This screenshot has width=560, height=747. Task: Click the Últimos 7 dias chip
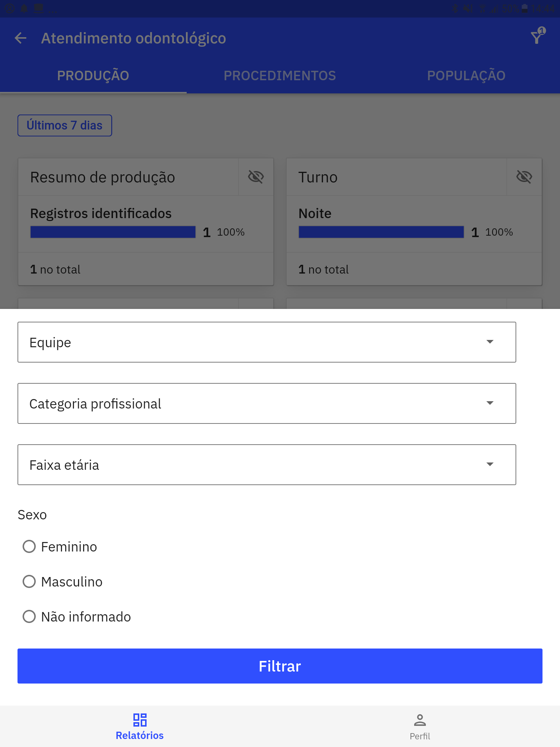pyautogui.click(x=65, y=125)
